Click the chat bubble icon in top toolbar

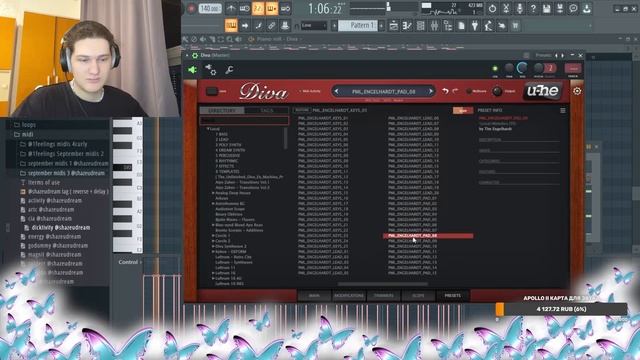pos(573,8)
